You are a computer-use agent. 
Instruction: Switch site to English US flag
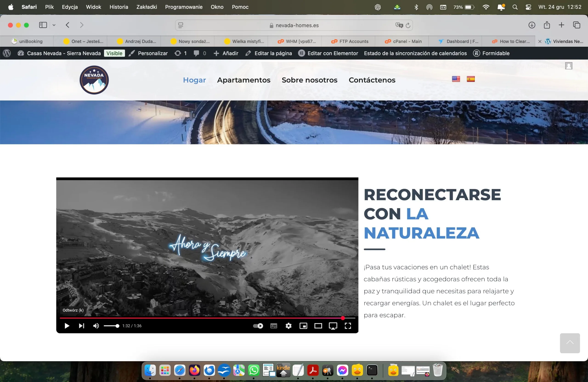coord(456,79)
